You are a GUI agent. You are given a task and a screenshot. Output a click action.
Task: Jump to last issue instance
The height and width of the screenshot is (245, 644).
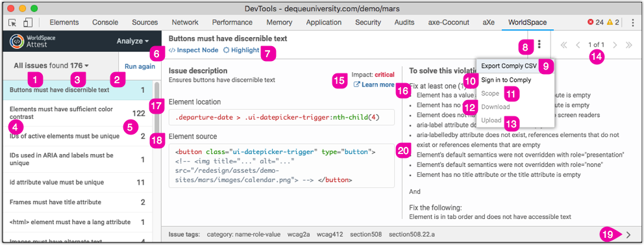(x=629, y=45)
